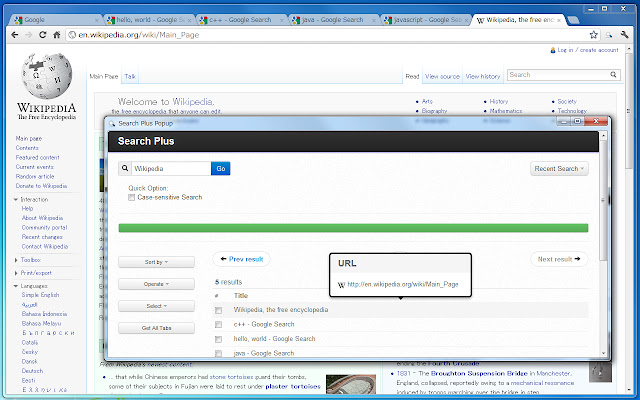The image size is (640, 400).
Task: Open the Mathematics portal link
Action: (506, 111)
